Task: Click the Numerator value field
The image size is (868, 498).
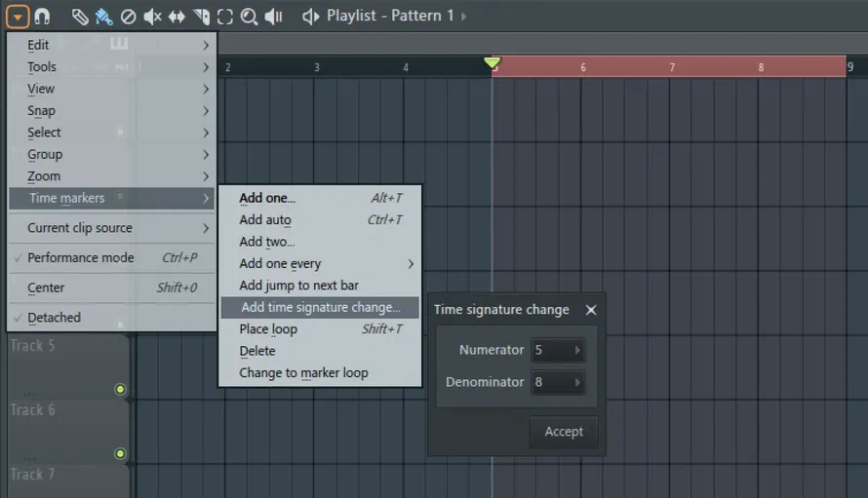Action: coord(558,350)
